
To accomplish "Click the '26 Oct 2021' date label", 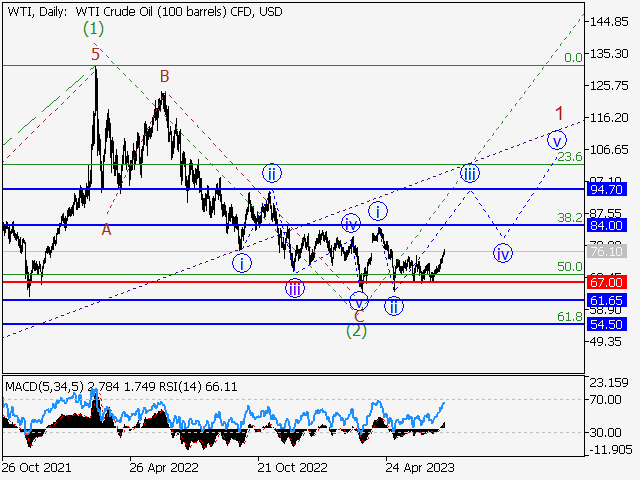I will pos(36,467).
